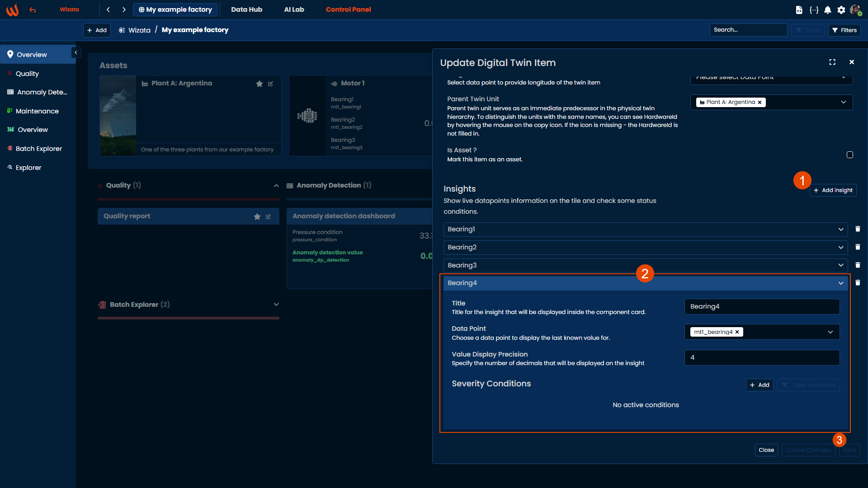Delete the Bearing1 insight with trash icon
Screen dimensions: 868x488
[x=858, y=229]
